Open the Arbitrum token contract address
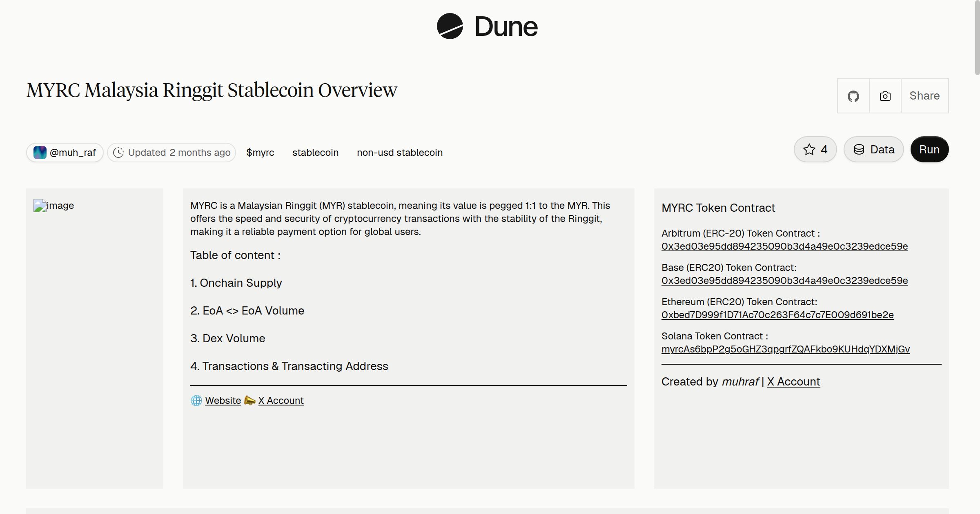980x514 pixels. point(784,246)
